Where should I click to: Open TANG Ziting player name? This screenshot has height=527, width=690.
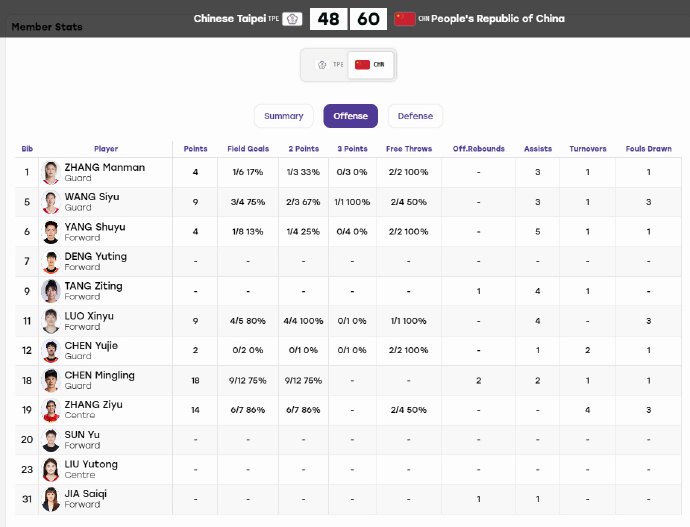point(93,286)
